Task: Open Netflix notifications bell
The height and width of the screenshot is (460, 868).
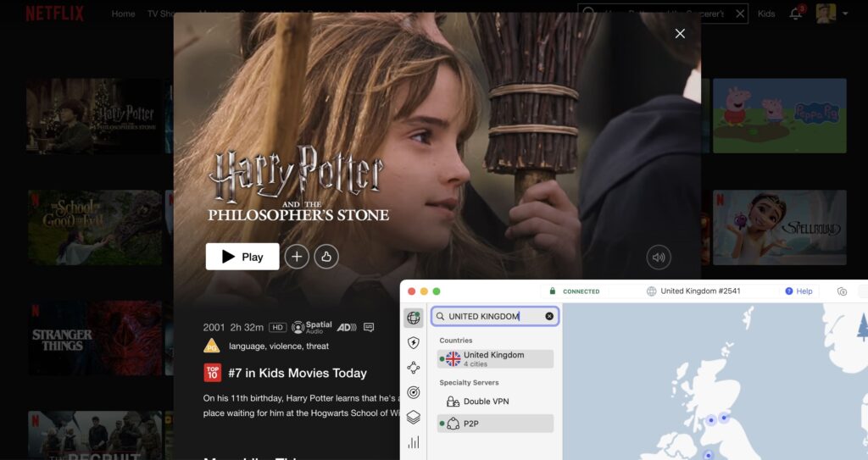Action: 795,14
